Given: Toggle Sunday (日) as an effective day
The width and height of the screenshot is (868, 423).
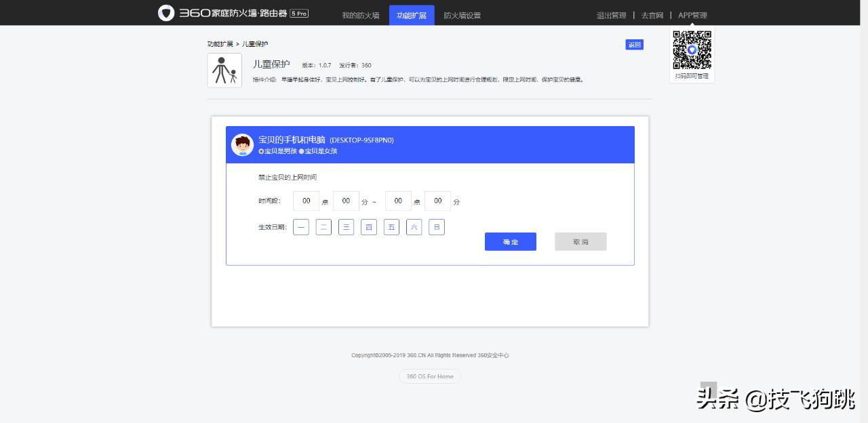Looking at the screenshot, I should tap(436, 227).
